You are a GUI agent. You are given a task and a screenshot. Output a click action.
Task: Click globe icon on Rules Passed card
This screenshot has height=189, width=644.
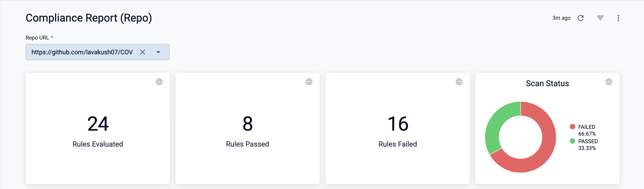(x=309, y=82)
